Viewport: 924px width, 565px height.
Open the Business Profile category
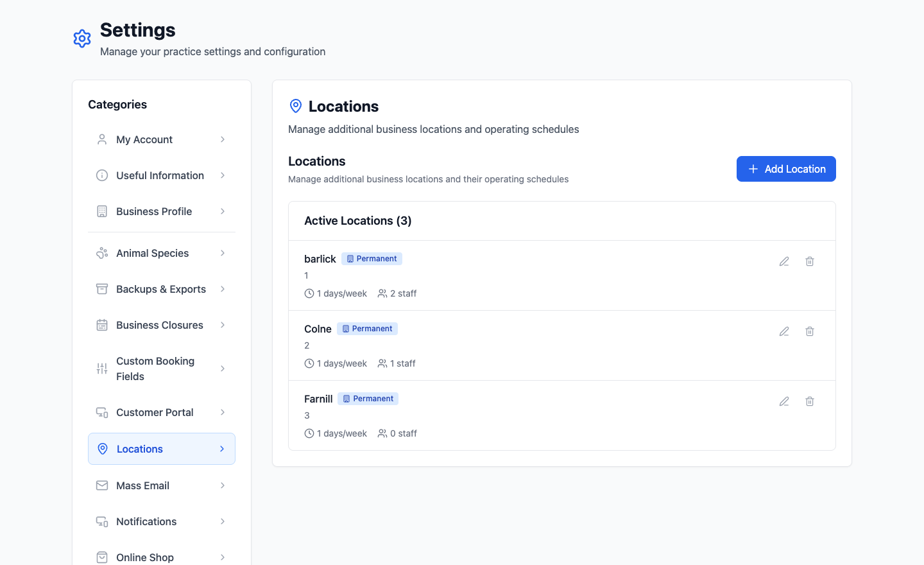162,211
